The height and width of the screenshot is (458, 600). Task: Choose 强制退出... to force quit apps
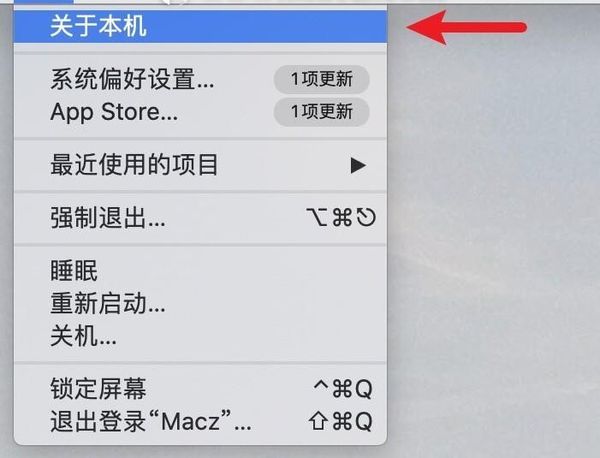(x=200, y=217)
